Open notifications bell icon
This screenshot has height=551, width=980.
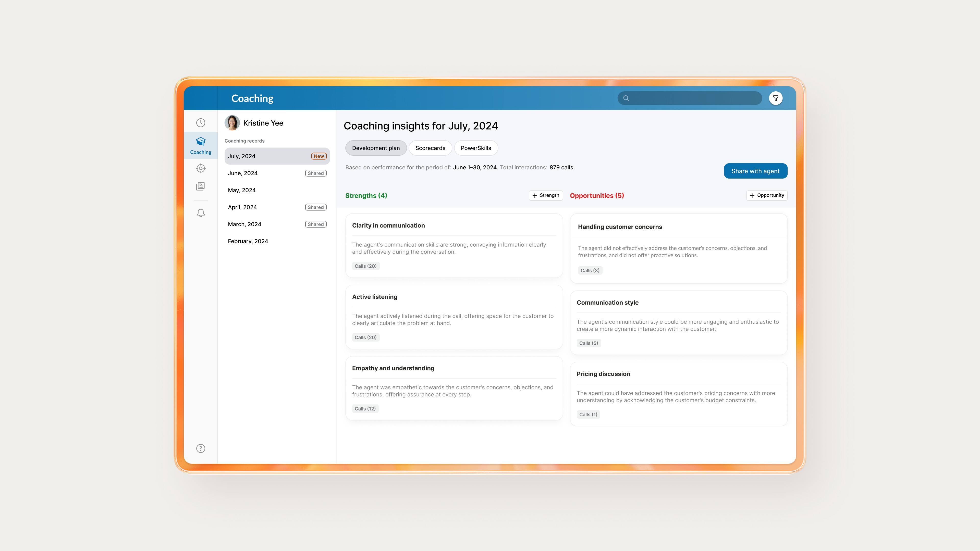[201, 213]
